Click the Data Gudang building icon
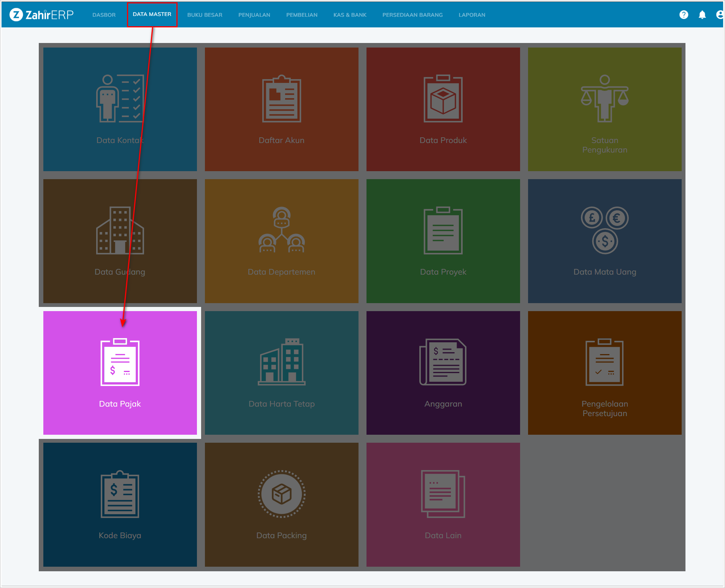Image resolution: width=725 pixels, height=588 pixels. tap(120, 230)
